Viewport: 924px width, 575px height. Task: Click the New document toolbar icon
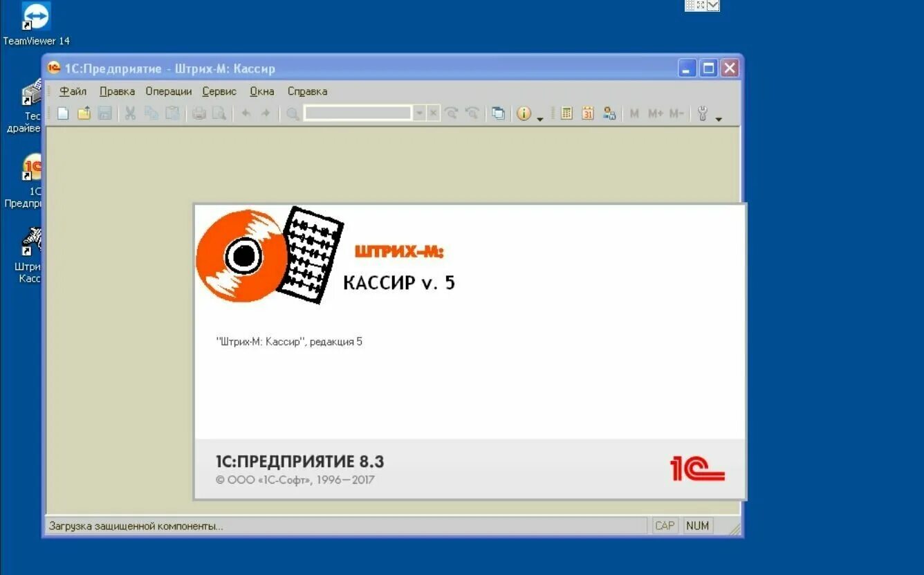pos(63,113)
